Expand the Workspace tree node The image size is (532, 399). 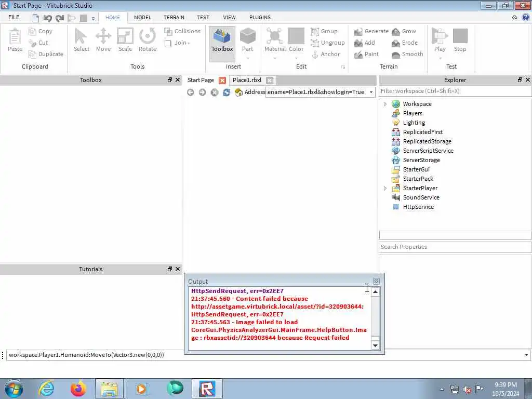tap(385, 104)
